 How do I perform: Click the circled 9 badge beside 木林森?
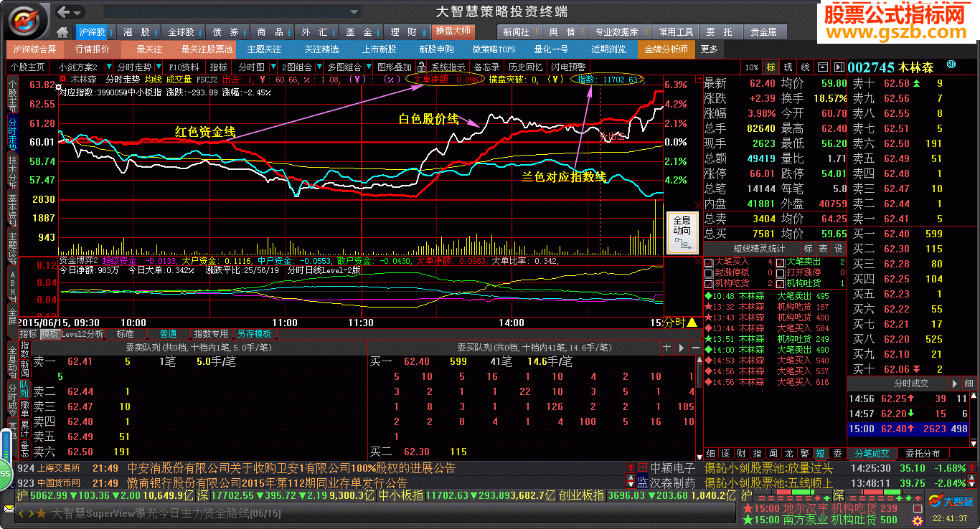click(x=951, y=65)
